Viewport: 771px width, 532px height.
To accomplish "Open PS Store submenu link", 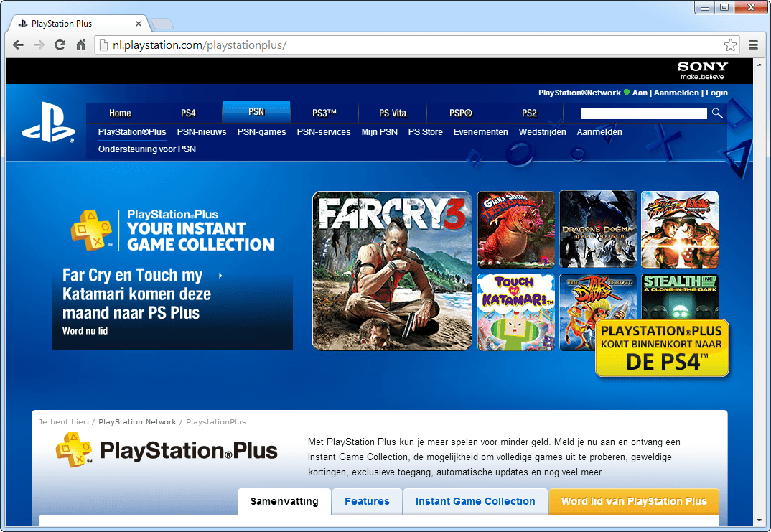I will [425, 132].
